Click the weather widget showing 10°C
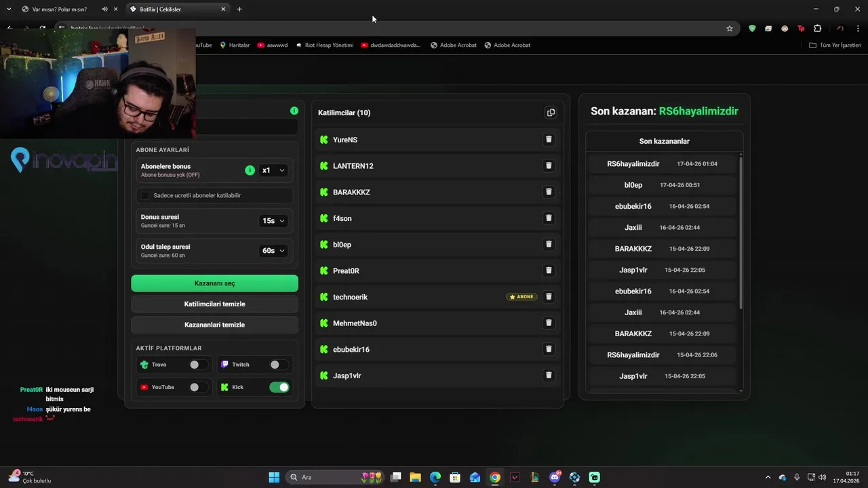 (30, 477)
